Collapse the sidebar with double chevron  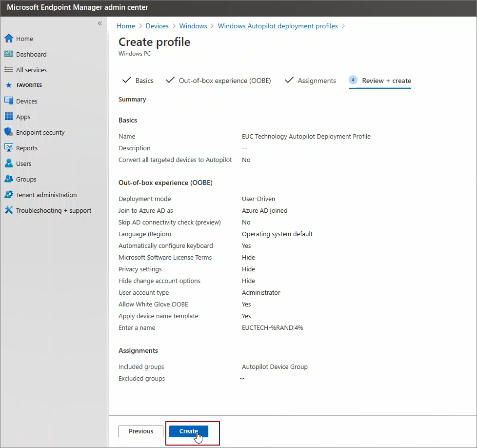[x=100, y=23]
